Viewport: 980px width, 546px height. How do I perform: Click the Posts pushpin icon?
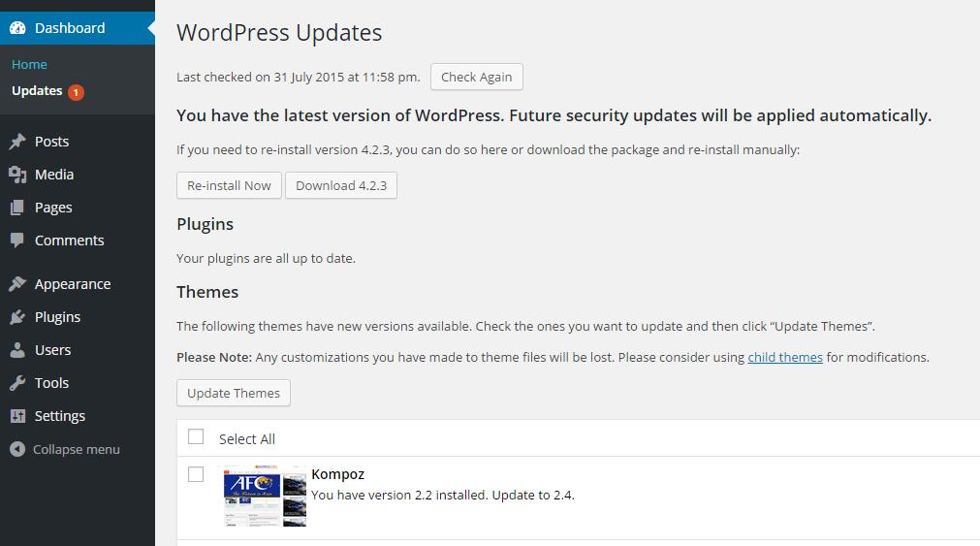point(17,142)
